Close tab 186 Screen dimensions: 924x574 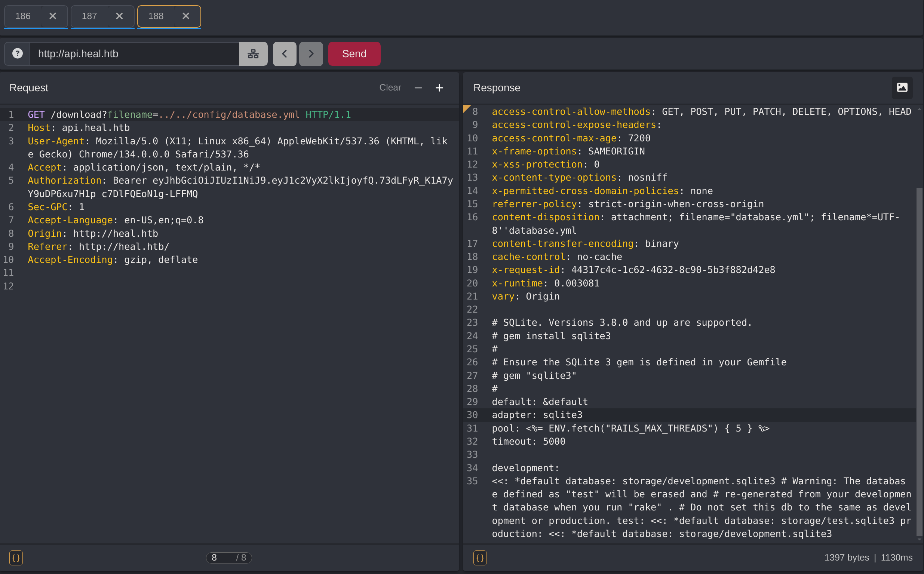(53, 16)
